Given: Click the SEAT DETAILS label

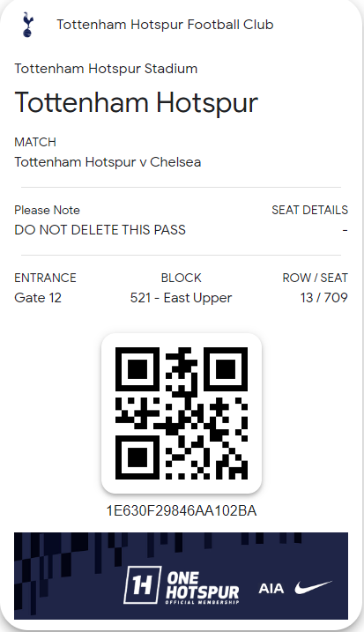Looking at the screenshot, I should [x=309, y=210].
